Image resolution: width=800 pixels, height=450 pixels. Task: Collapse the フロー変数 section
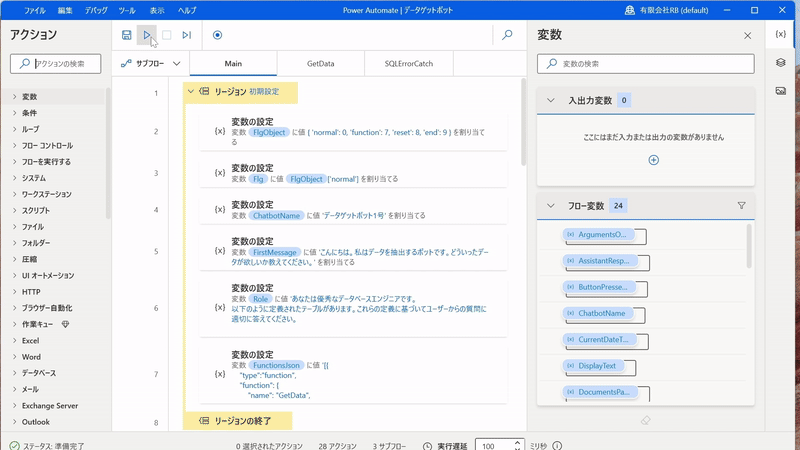pyautogui.click(x=550, y=206)
